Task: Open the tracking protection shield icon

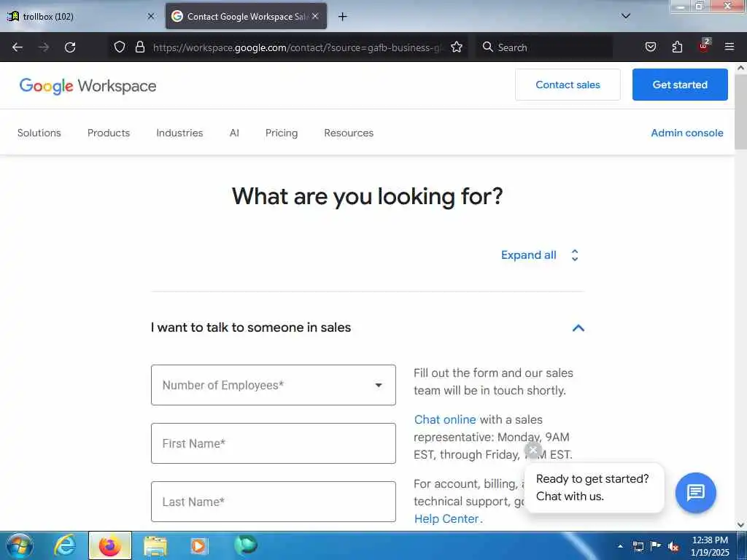Action: 120,47
